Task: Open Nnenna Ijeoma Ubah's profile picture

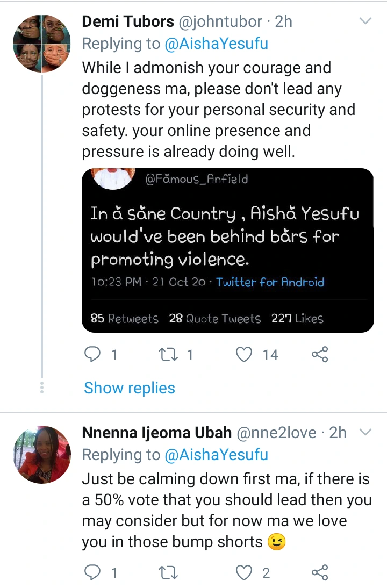Action: [x=42, y=454]
